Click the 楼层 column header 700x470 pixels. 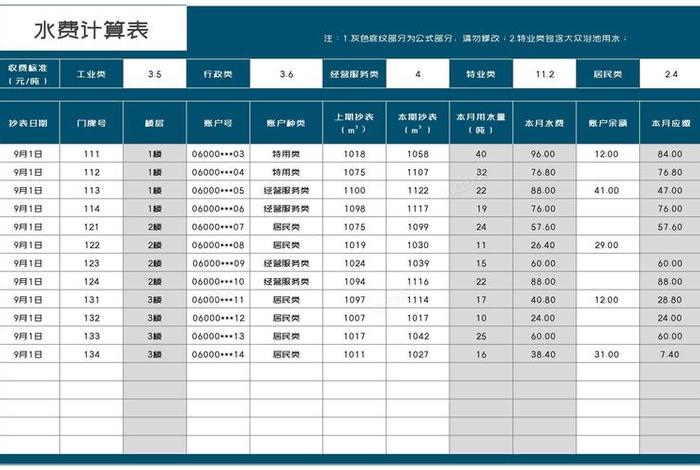click(155, 123)
